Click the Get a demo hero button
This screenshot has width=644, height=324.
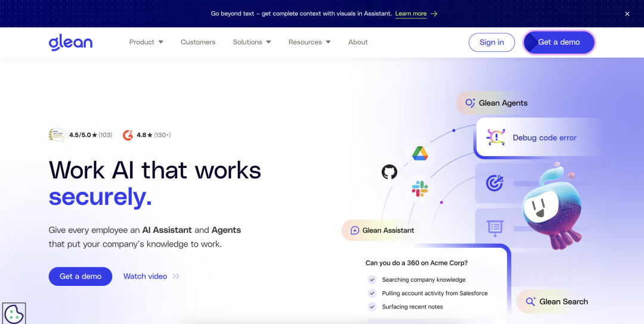[80, 276]
